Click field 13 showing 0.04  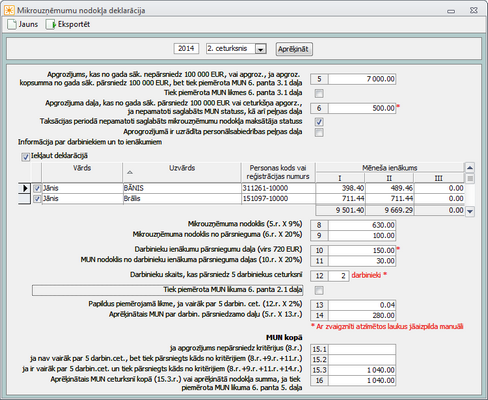362,305
